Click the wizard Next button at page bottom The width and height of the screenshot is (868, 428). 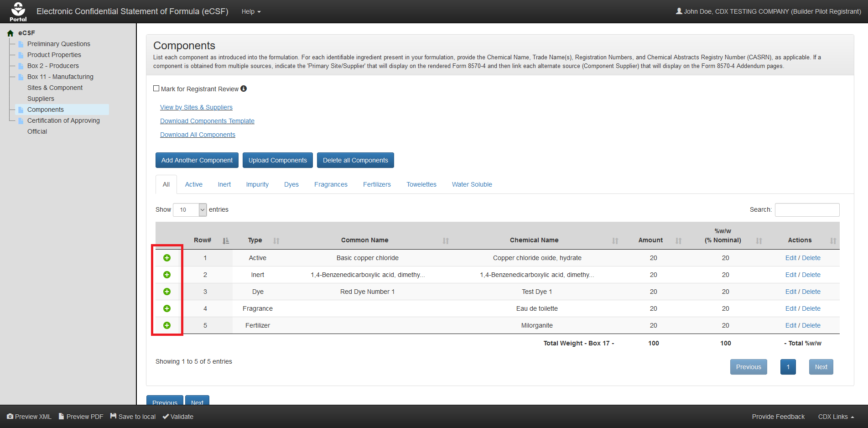pyautogui.click(x=197, y=400)
